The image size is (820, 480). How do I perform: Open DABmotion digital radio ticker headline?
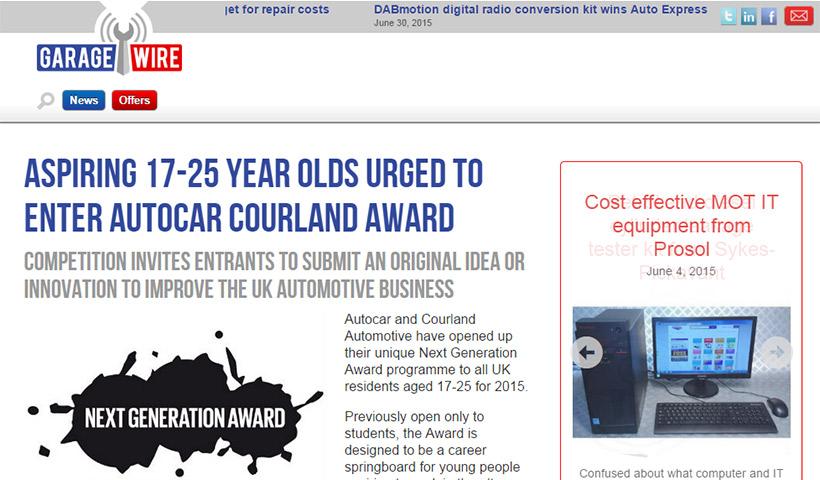[540, 9]
